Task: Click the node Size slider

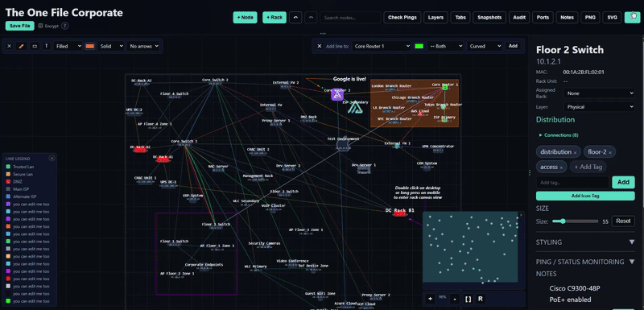Action: point(575,221)
